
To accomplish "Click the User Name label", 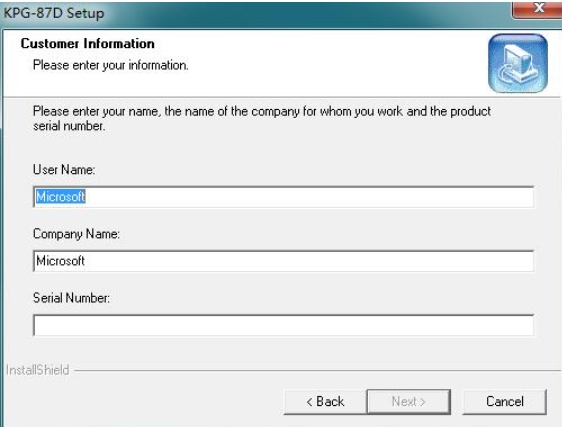I will [64, 170].
